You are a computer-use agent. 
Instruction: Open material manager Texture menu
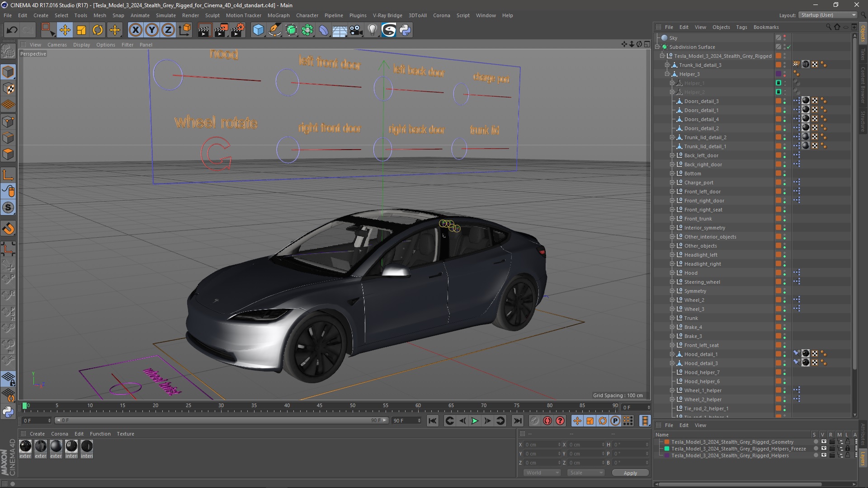click(125, 434)
